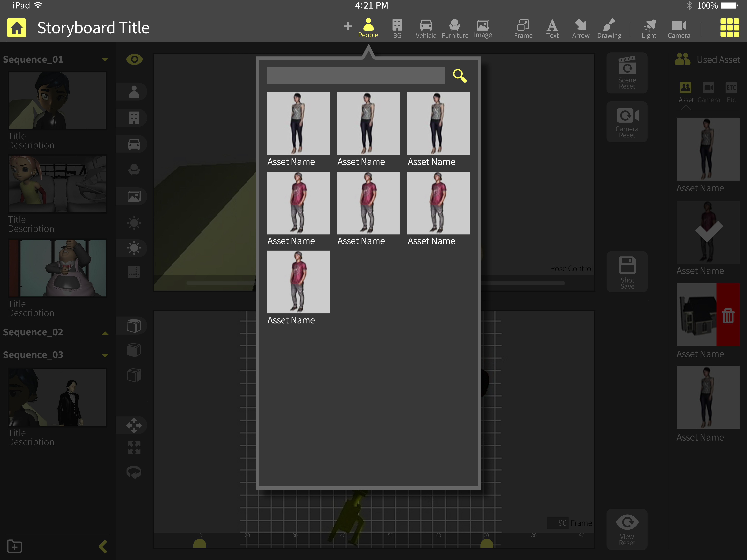Select the People asset category
This screenshot has height=560, width=747.
click(x=368, y=28)
